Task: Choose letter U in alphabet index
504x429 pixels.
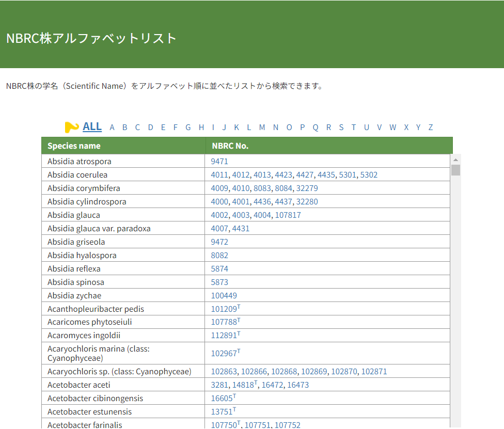Action: click(x=367, y=128)
